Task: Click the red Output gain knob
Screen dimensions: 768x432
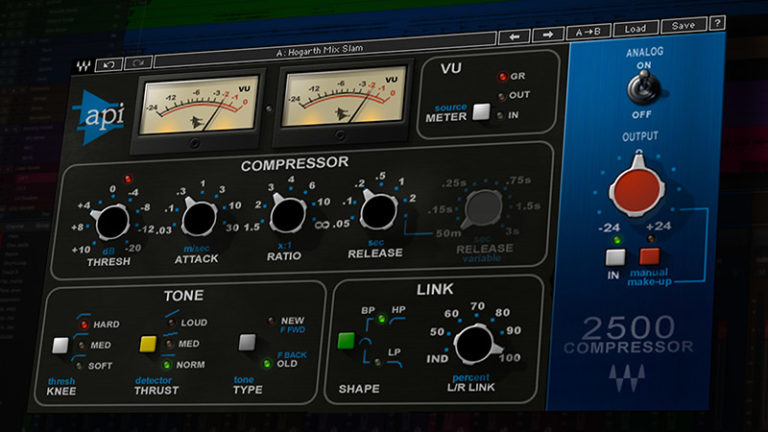Action: (x=636, y=191)
